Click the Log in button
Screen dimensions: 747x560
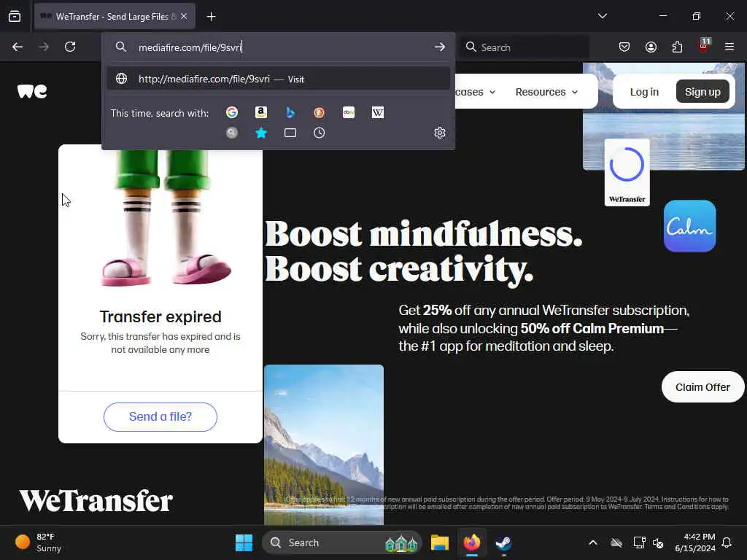tap(644, 92)
